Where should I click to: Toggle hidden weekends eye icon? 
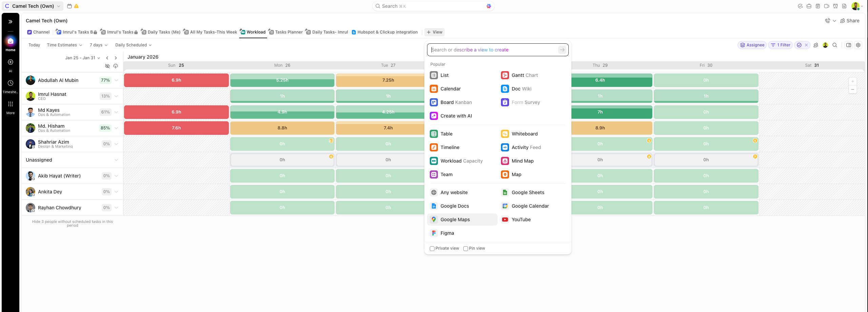[x=107, y=66]
